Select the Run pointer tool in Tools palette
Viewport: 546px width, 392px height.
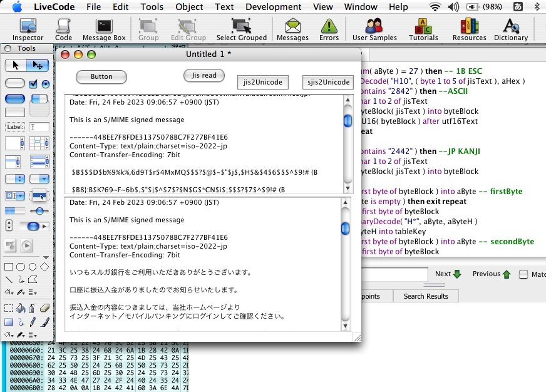point(15,64)
